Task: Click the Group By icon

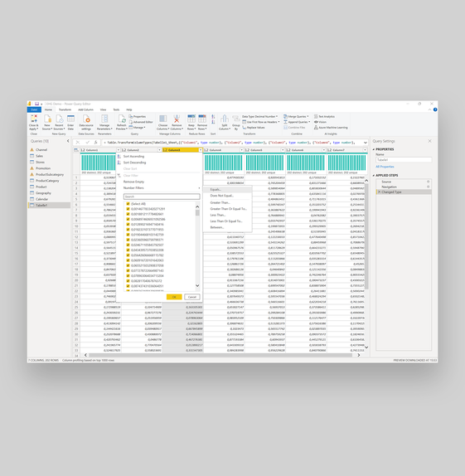Action: pyautogui.click(x=236, y=119)
